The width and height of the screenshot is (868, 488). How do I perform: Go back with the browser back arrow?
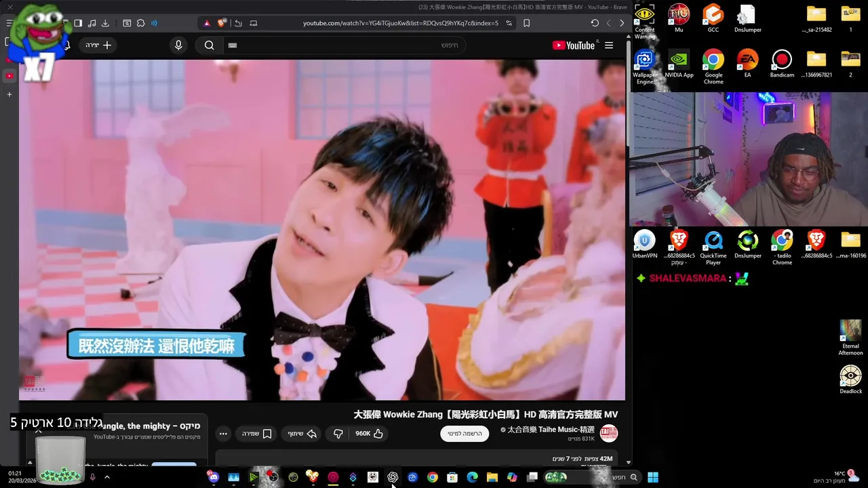pos(622,23)
